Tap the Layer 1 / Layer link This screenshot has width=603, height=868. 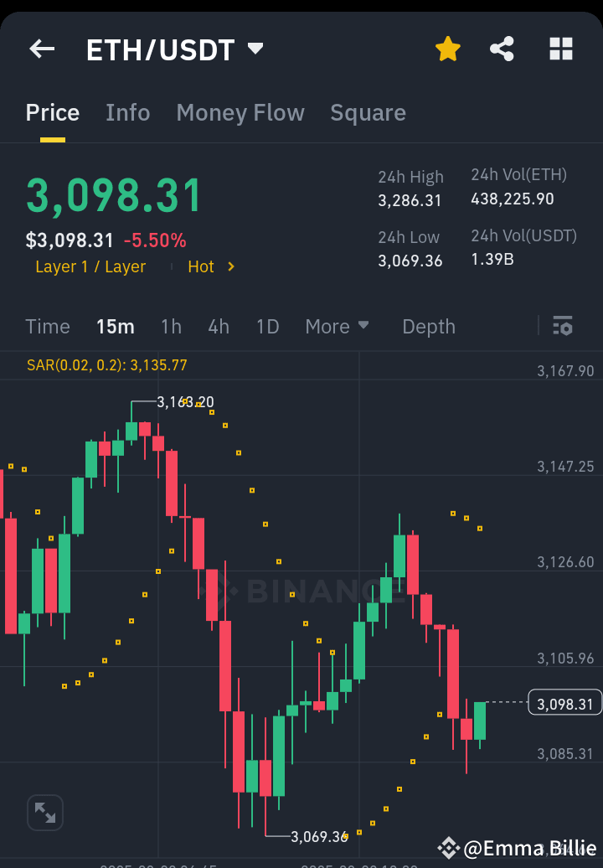90,266
